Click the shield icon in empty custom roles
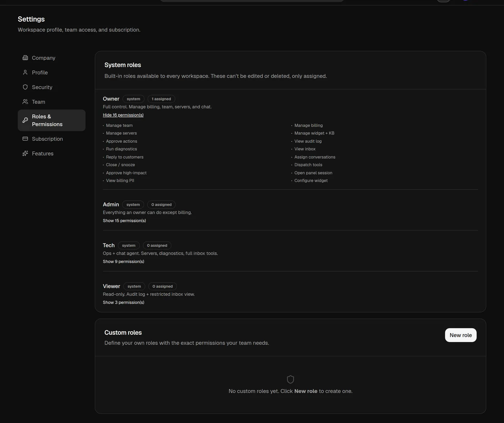This screenshot has height=423, width=504. tap(291, 379)
